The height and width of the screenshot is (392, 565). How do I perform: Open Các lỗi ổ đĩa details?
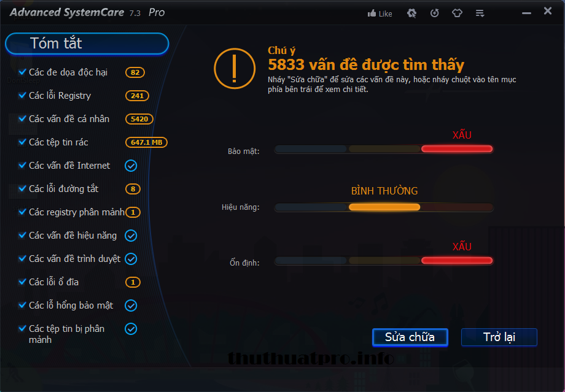(53, 282)
